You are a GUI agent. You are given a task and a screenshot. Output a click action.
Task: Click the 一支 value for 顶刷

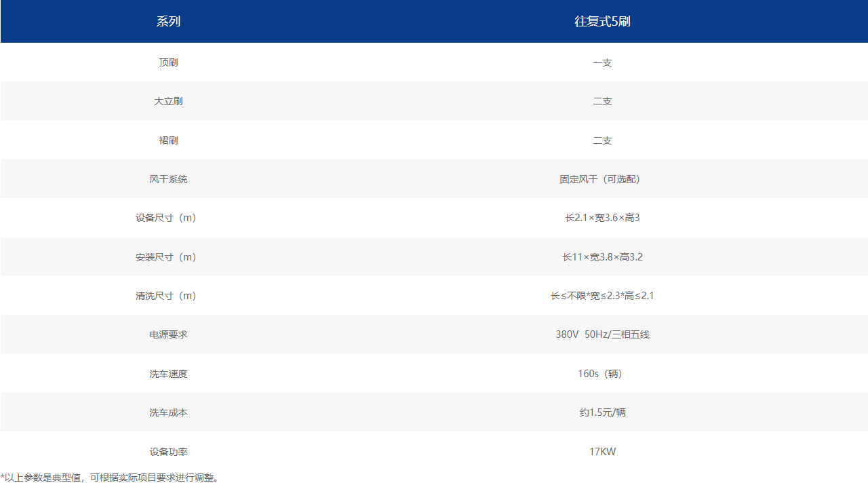[x=602, y=62]
